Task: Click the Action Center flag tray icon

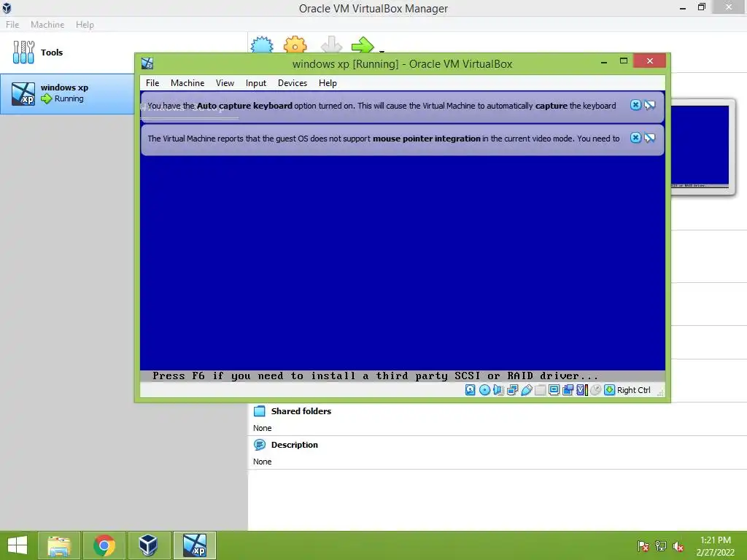Action: point(643,546)
